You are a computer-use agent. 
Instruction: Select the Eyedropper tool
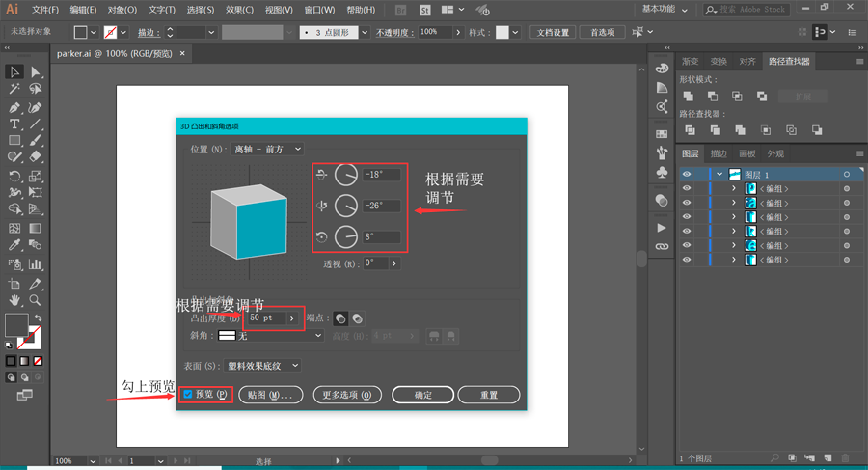coord(14,244)
